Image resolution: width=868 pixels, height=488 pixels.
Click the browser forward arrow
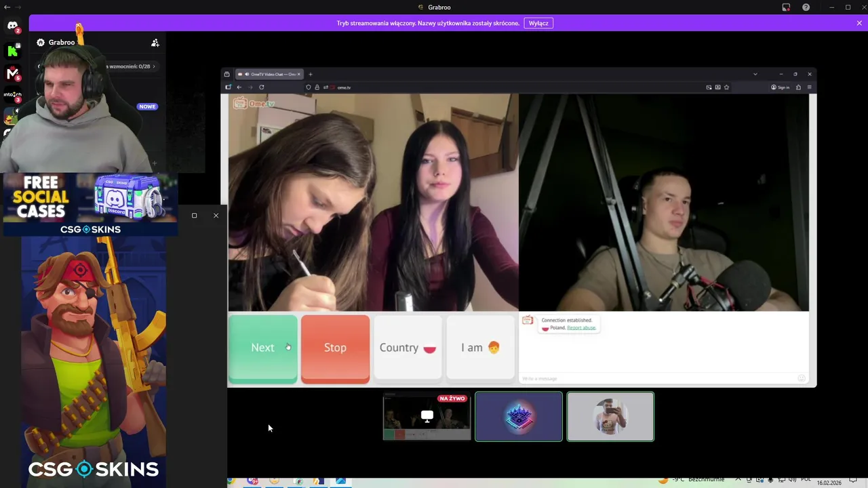pos(250,87)
